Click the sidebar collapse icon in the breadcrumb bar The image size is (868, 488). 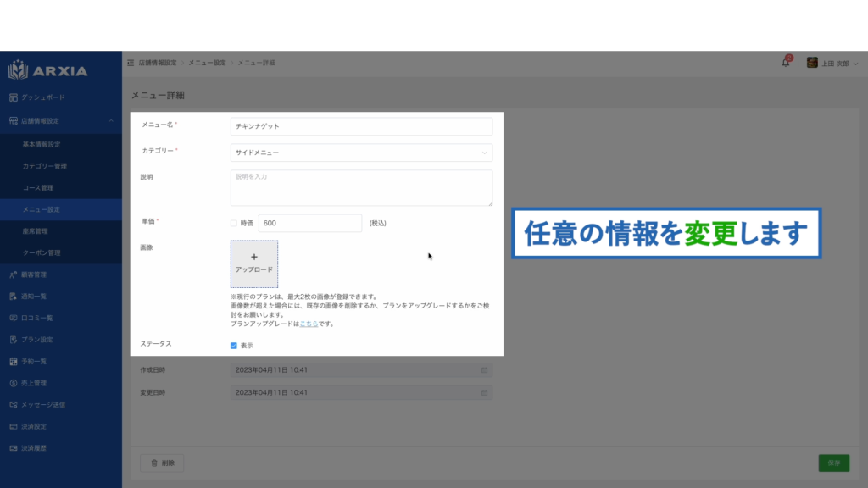coord(130,63)
